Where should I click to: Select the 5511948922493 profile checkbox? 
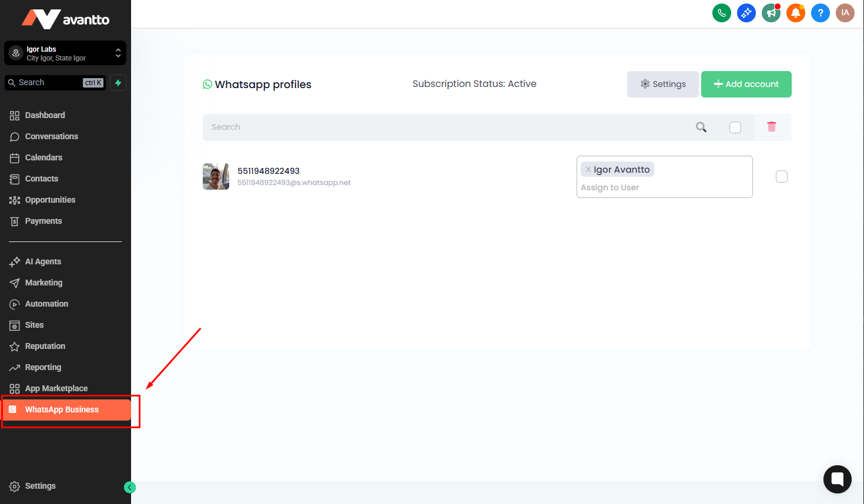tap(782, 177)
